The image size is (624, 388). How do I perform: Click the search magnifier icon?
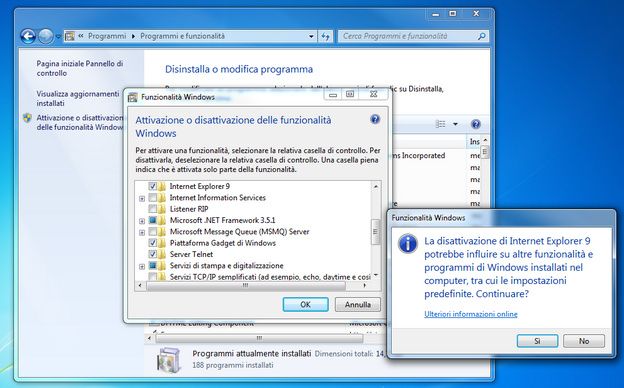(x=482, y=36)
